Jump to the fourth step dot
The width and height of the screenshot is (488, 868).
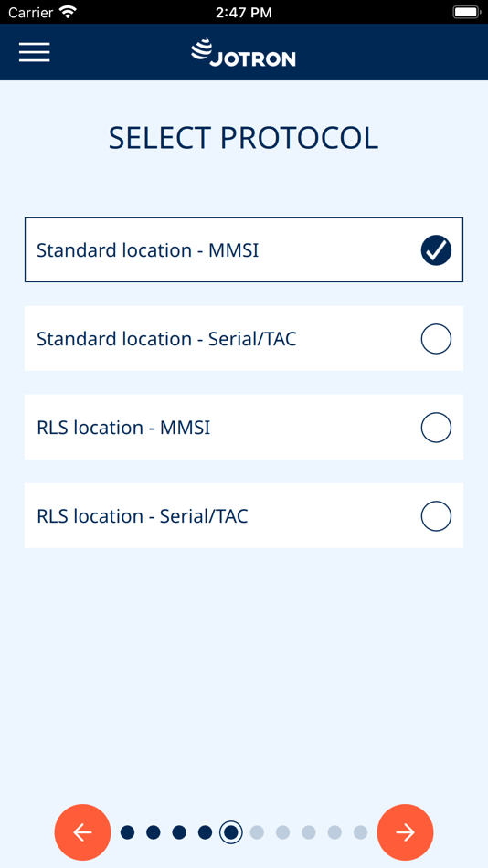[205, 832]
